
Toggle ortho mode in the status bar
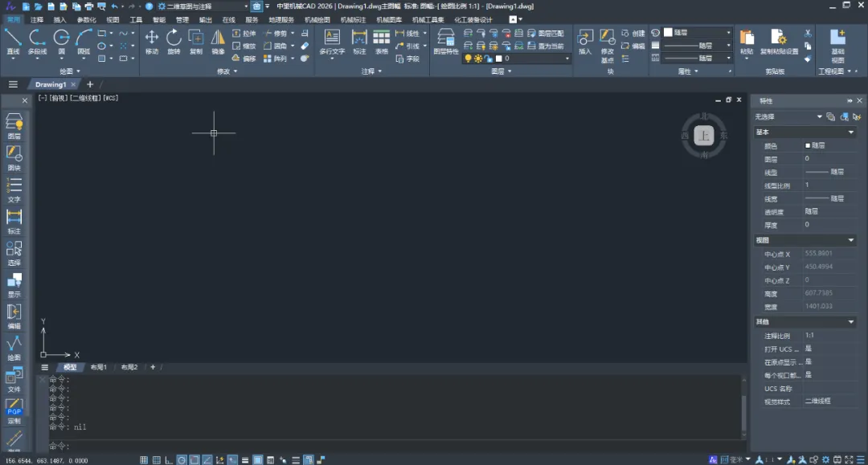point(169,460)
